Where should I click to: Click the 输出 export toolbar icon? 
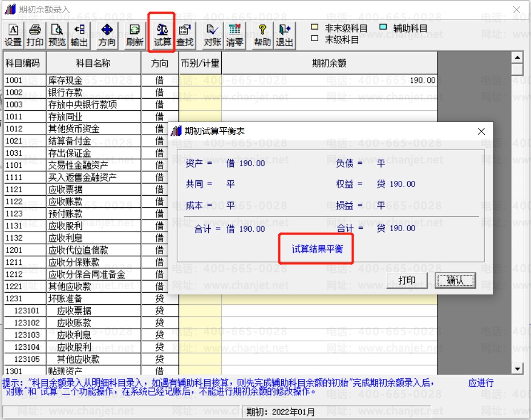[79, 35]
